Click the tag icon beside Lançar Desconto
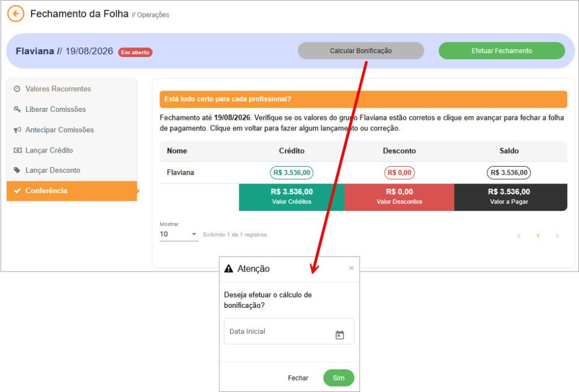The height and width of the screenshot is (392, 579). pos(17,170)
